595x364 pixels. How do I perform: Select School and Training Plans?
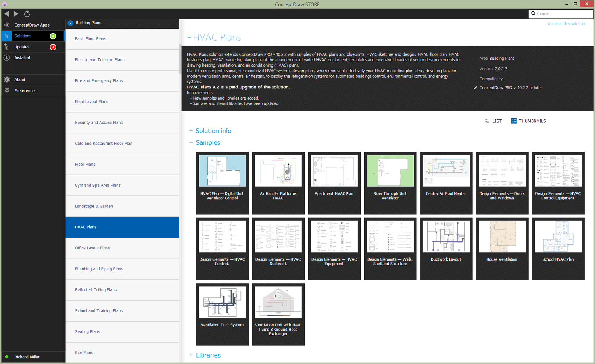pos(122,311)
